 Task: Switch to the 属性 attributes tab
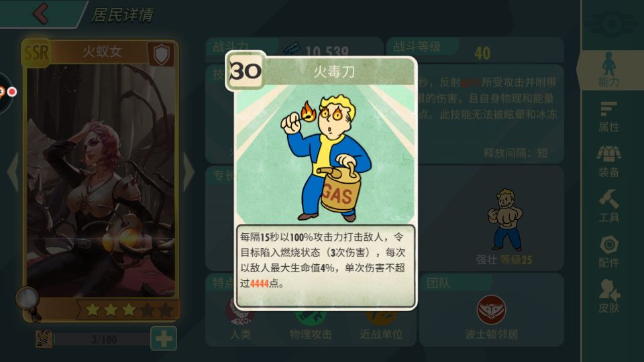click(x=608, y=117)
